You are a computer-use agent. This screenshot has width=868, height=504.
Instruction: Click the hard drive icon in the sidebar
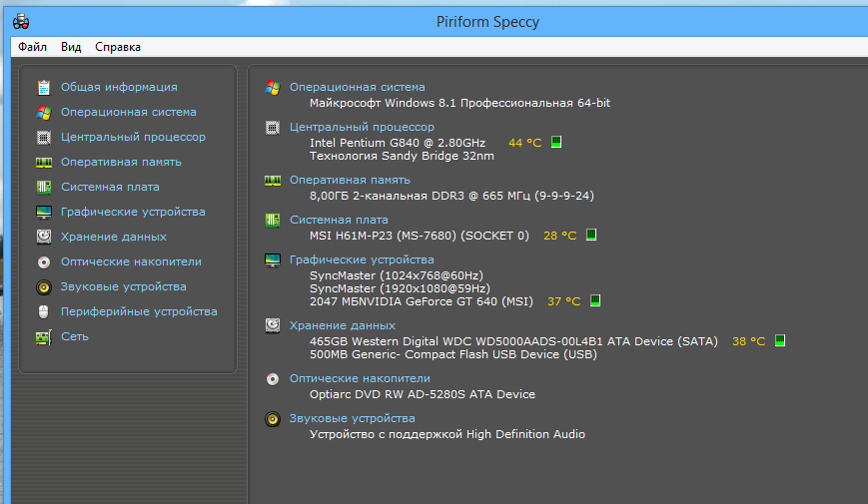[44, 237]
